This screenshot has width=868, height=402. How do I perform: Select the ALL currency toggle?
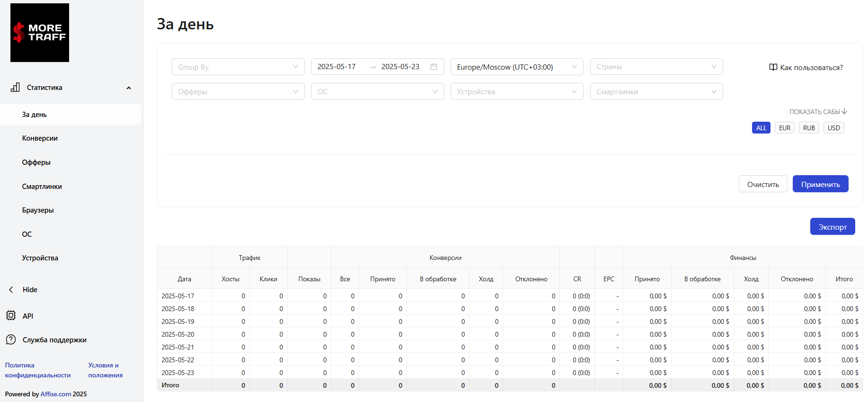[761, 128]
